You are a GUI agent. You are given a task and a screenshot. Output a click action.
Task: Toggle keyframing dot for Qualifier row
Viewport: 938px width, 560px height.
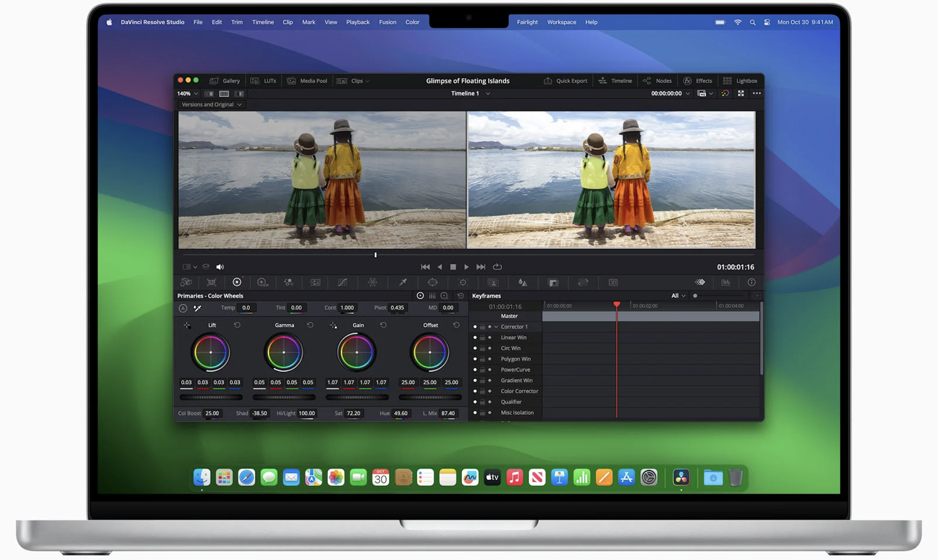475,402
